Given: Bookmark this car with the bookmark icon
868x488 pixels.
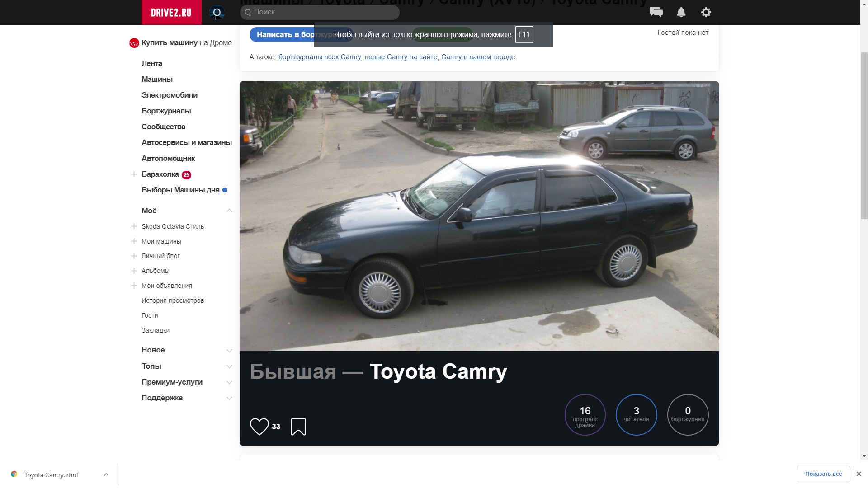Looking at the screenshot, I should pyautogui.click(x=298, y=427).
